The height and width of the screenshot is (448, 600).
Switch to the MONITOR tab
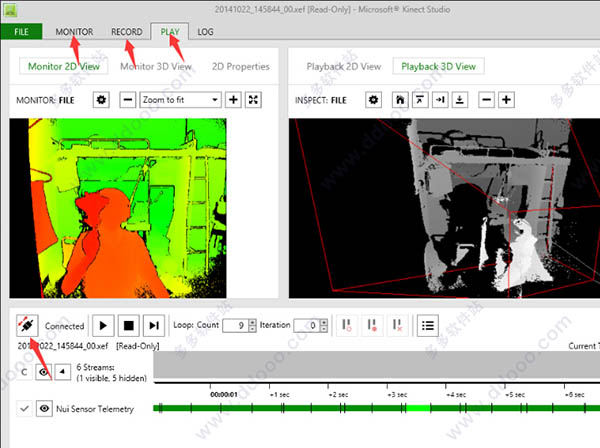click(x=74, y=32)
